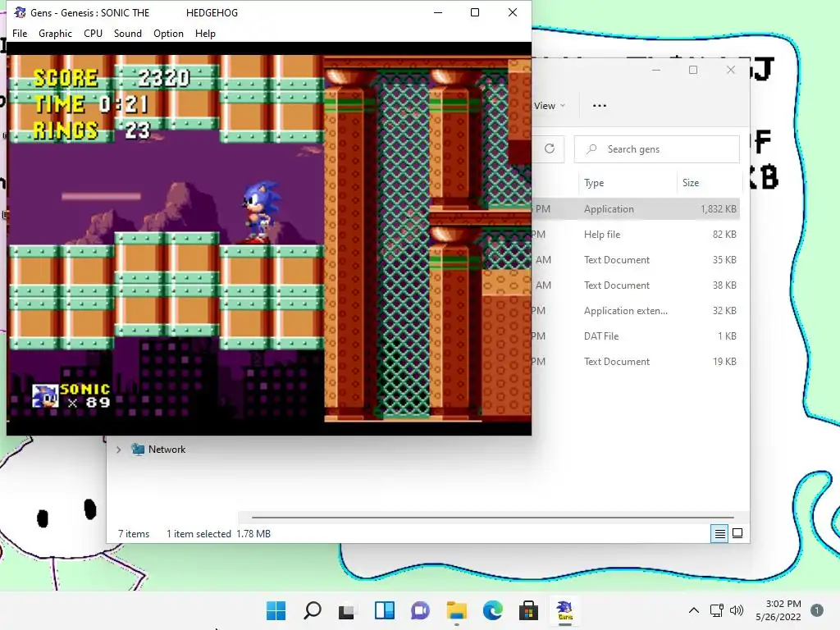Open the Sound menu in Gens
840x630 pixels.
(127, 33)
